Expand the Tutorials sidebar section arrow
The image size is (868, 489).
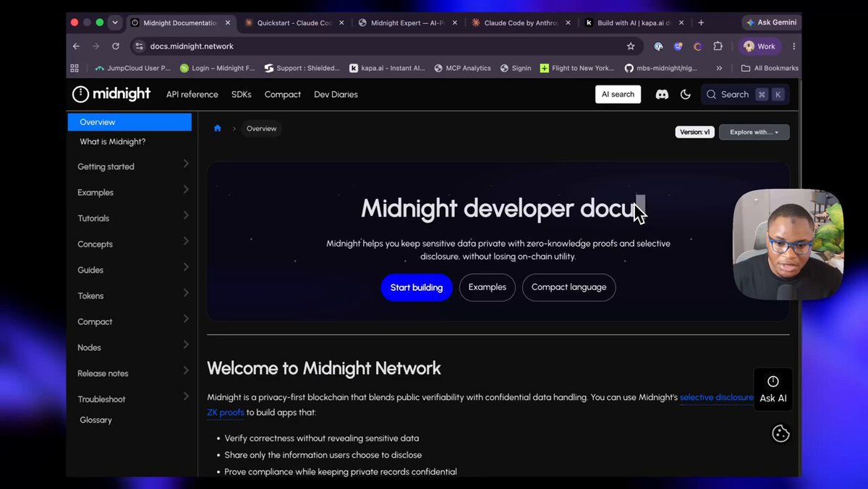186,216
